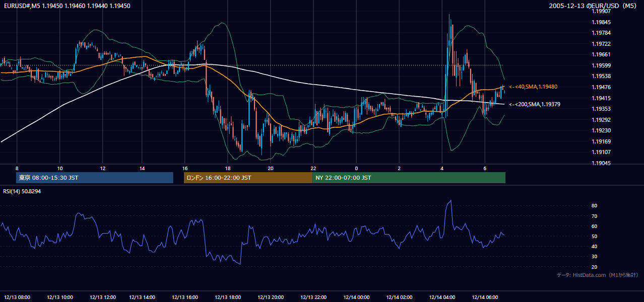Click the 200 SMA 1.19379 label

[535, 105]
